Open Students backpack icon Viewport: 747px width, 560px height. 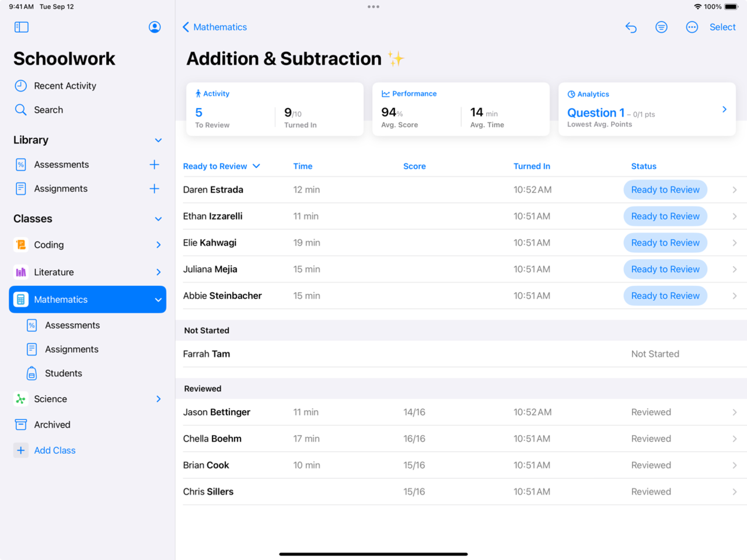[32, 373]
